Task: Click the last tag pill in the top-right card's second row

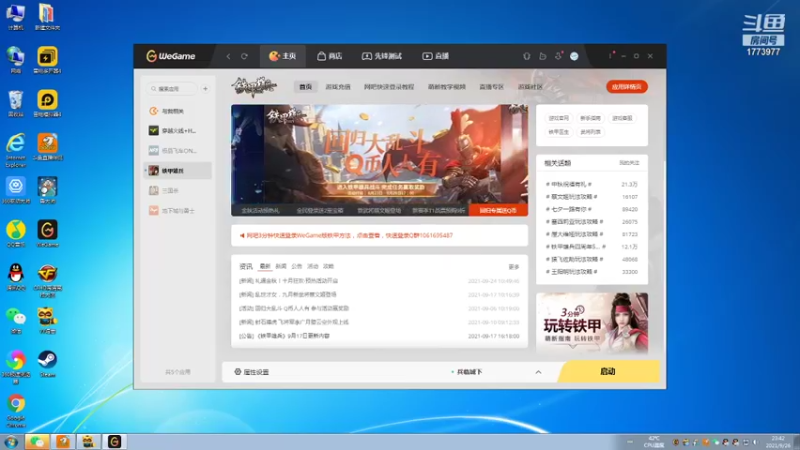Action: 590,132
